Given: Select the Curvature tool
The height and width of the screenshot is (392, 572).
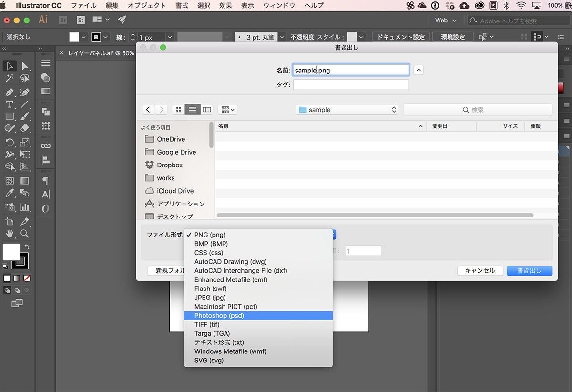Looking at the screenshot, I should (x=25, y=92).
